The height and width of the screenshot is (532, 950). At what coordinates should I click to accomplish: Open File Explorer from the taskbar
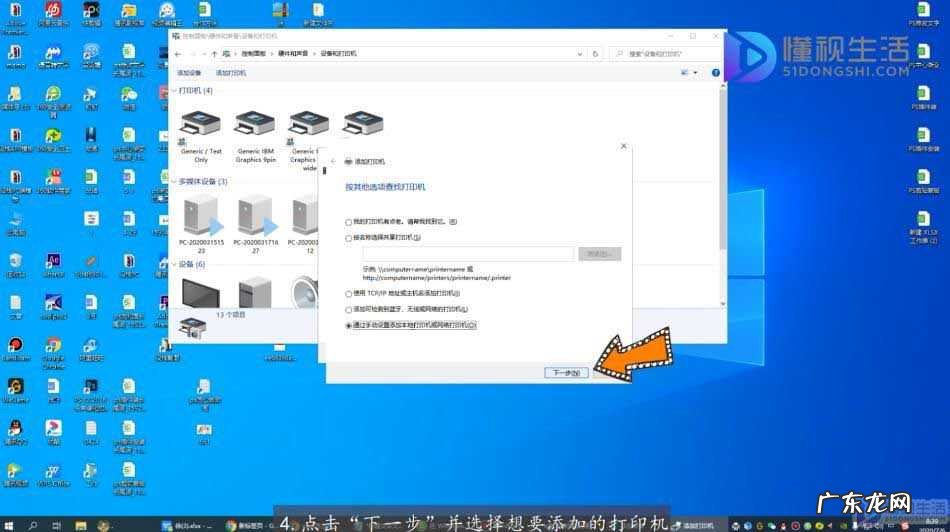(81, 525)
